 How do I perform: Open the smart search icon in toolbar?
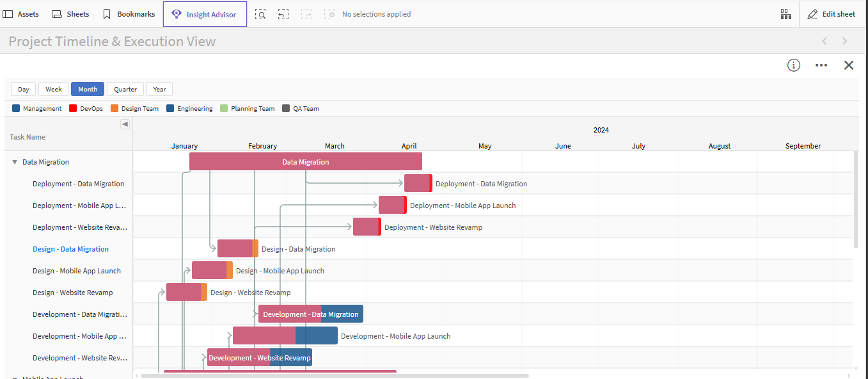click(260, 14)
